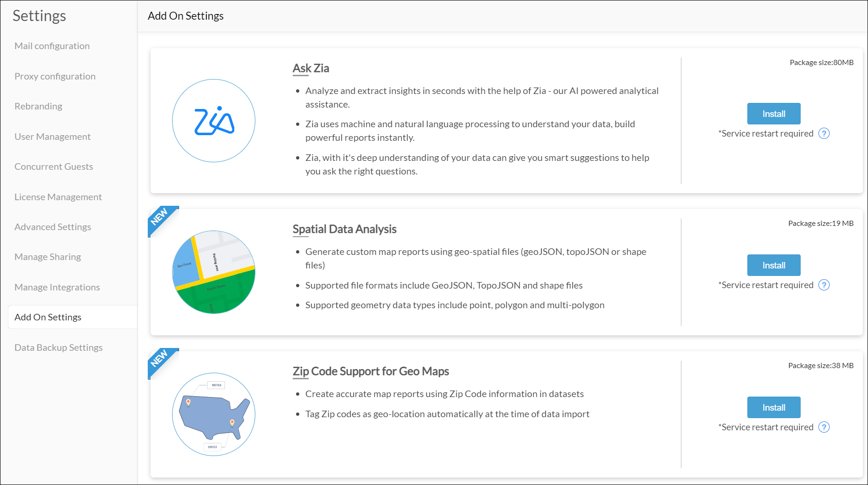Open help tooltip beside Spatial Data Analysis restart note
The height and width of the screenshot is (485, 868).
point(824,285)
